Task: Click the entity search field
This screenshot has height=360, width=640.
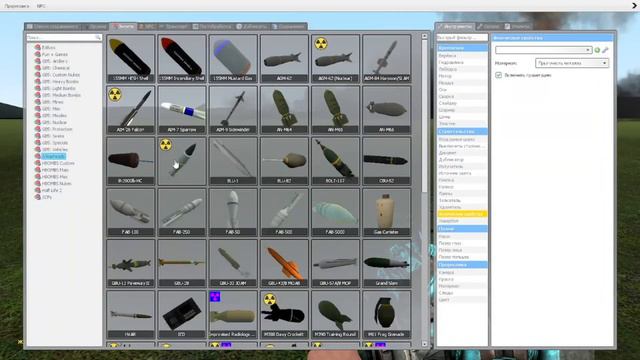Action: coord(64,38)
